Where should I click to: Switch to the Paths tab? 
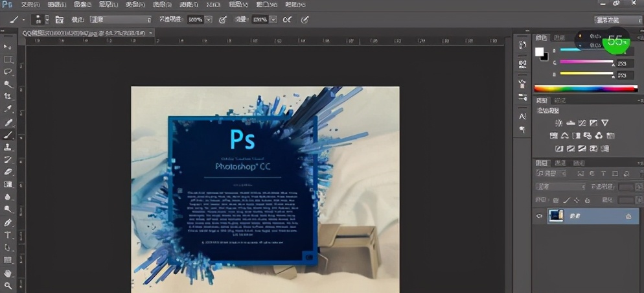pos(579,163)
